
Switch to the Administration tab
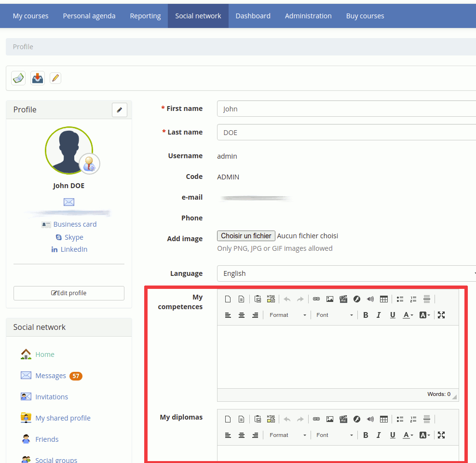[308, 15]
